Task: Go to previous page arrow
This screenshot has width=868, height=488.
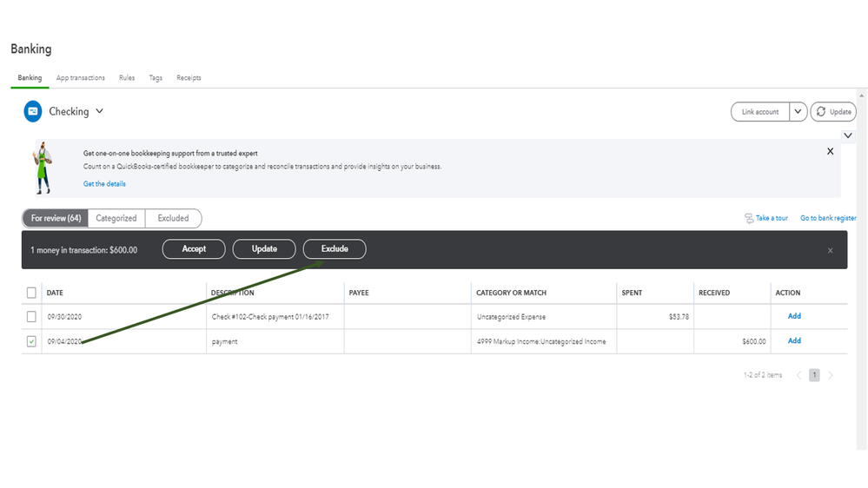Action: (799, 375)
